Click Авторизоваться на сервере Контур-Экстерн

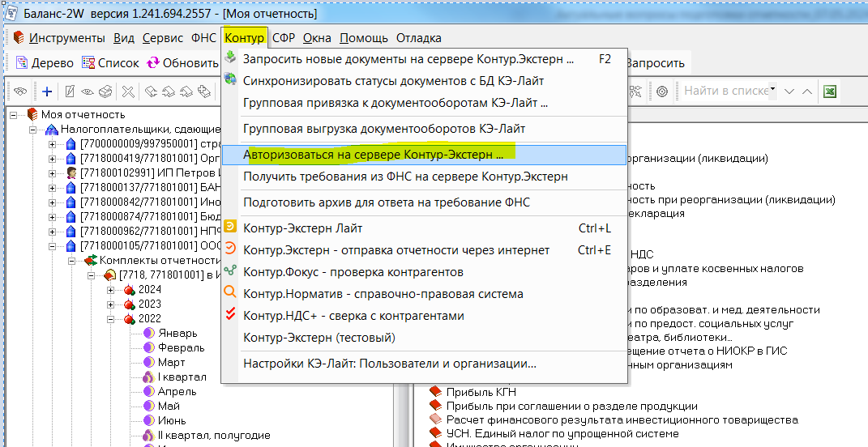pos(424,155)
